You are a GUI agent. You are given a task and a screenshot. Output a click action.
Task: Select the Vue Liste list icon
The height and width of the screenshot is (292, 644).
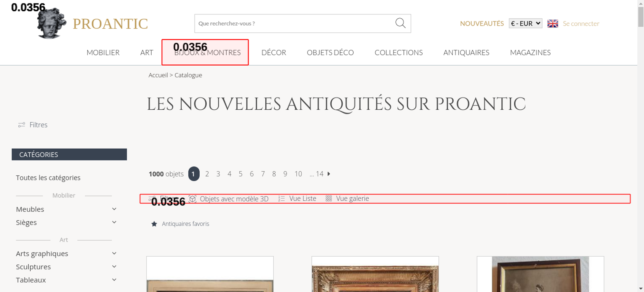[x=281, y=199]
